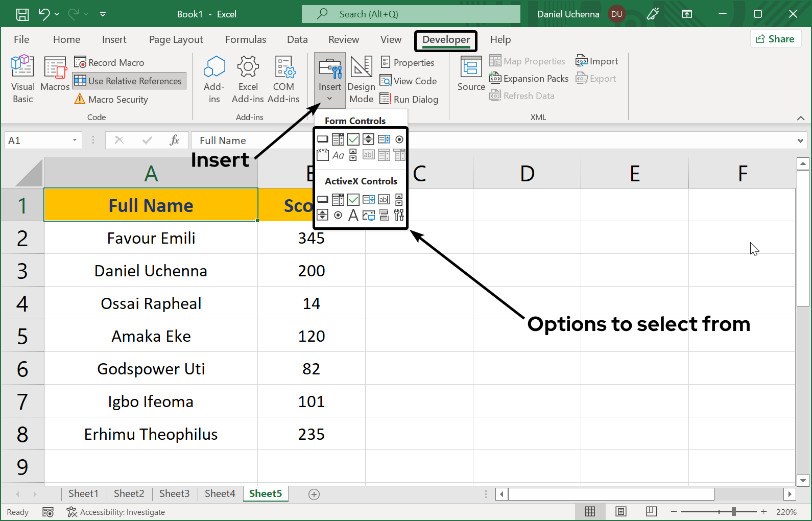Click the Share button
Screen dimensions: 812x521
pos(775,39)
